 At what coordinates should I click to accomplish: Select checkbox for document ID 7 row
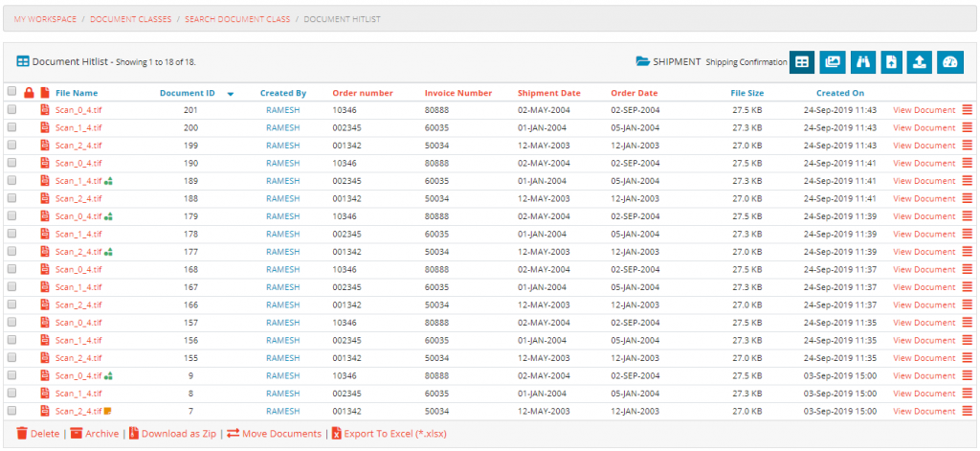point(11,411)
